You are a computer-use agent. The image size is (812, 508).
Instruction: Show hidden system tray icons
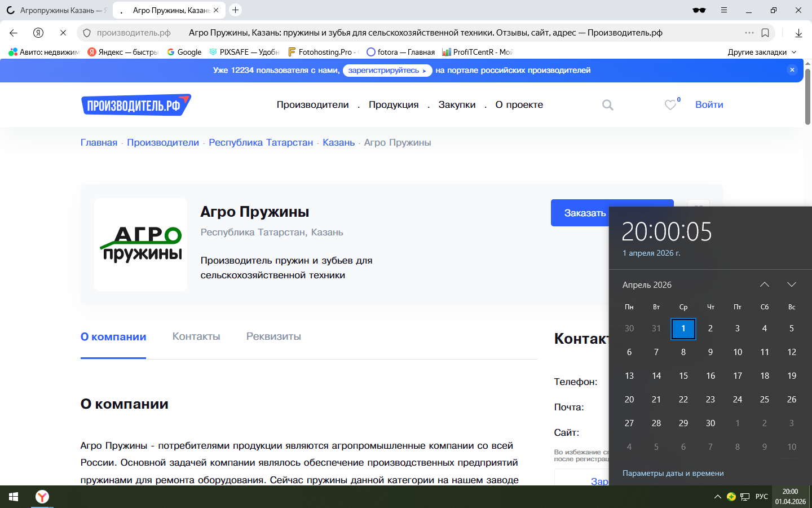click(x=717, y=497)
